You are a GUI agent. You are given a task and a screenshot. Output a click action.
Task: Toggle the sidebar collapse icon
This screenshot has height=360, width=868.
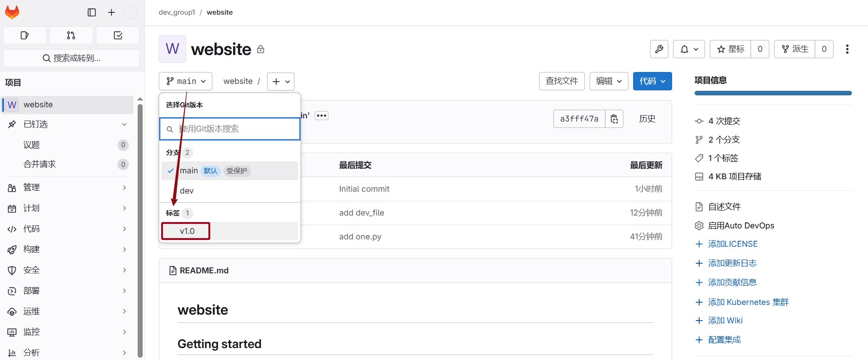point(92,12)
